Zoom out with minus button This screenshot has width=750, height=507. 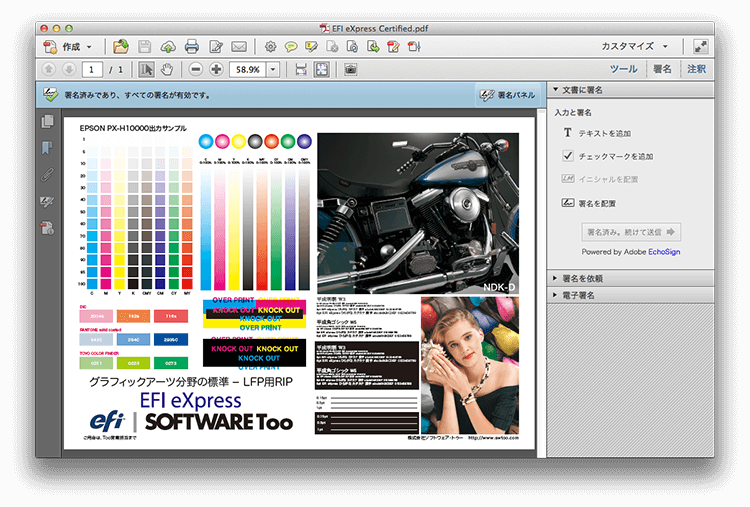click(x=196, y=69)
